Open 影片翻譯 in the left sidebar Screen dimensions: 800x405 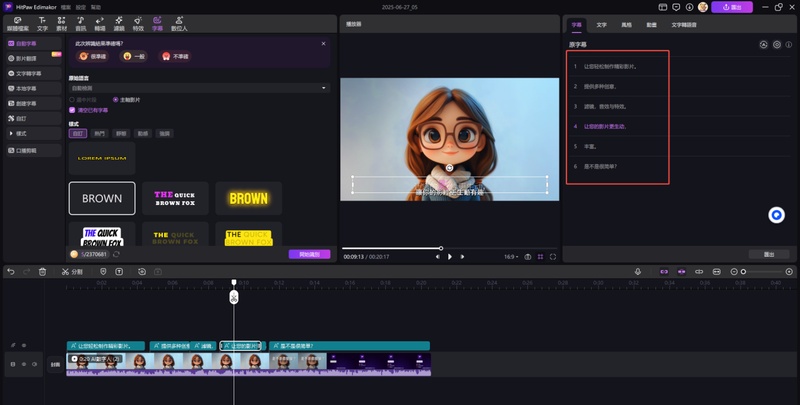pyautogui.click(x=33, y=58)
